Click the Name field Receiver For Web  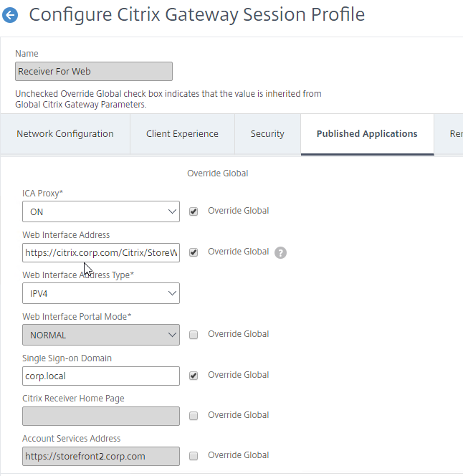click(x=94, y=72)
